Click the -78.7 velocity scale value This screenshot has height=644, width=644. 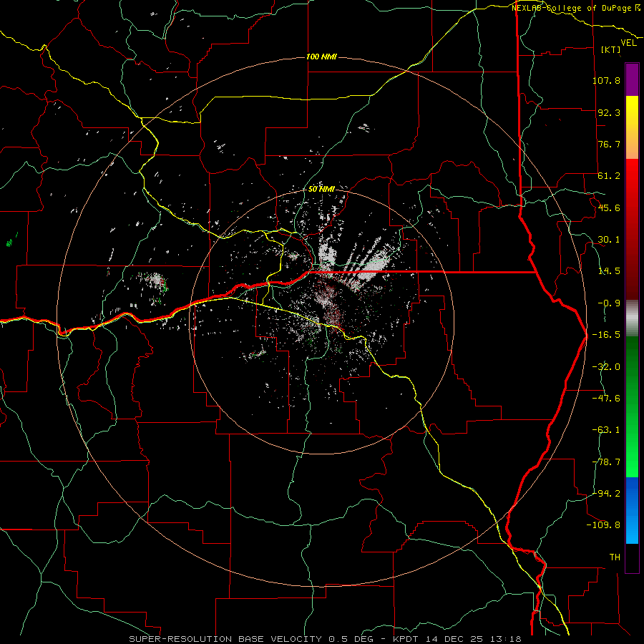606,462
